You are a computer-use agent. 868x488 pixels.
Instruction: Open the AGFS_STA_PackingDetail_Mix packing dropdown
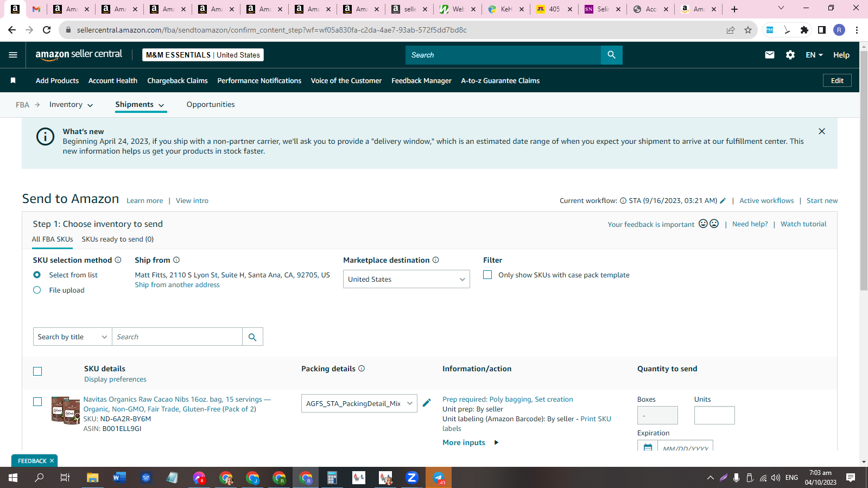click(x=359, y=403)
